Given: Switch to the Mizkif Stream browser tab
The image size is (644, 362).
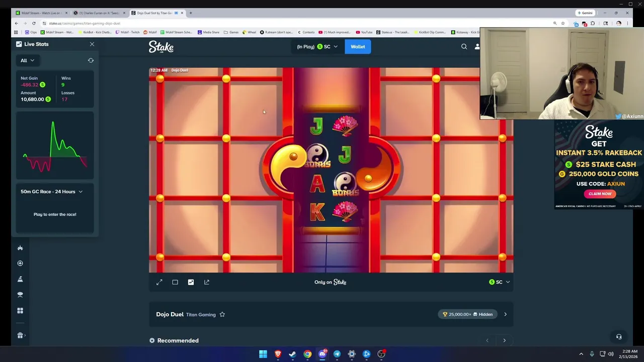Looking at the screenshot, I should pos(41,13).
